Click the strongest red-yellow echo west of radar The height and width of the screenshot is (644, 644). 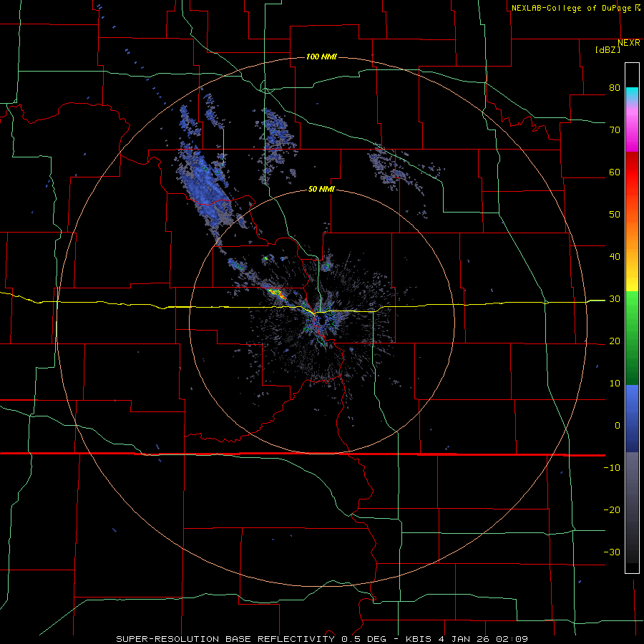point(276,293)
